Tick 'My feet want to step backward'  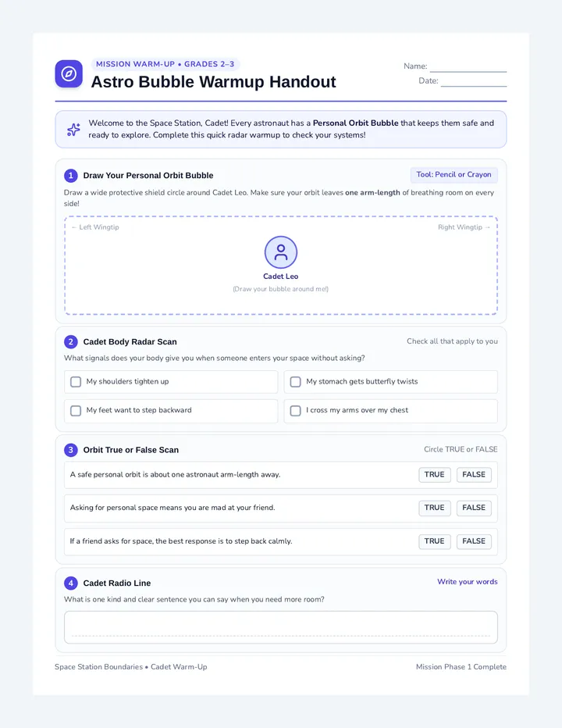pyautogui.click(x=76, y=410)
